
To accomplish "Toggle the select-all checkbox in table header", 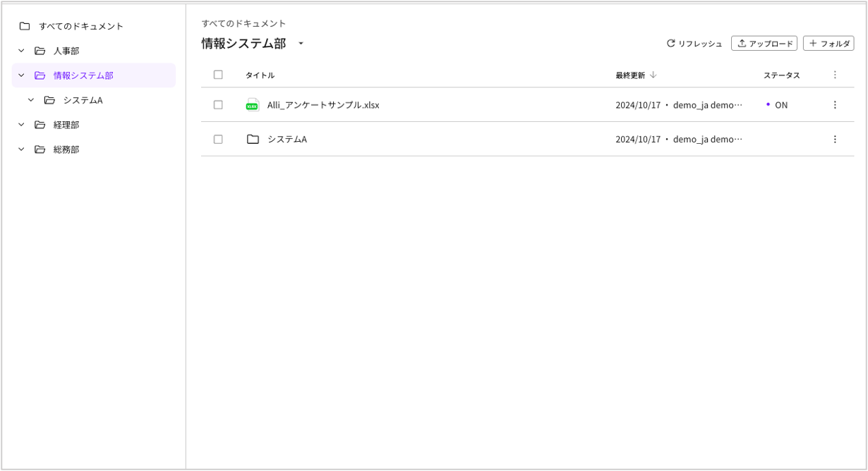I will click(x=218, y=75).
